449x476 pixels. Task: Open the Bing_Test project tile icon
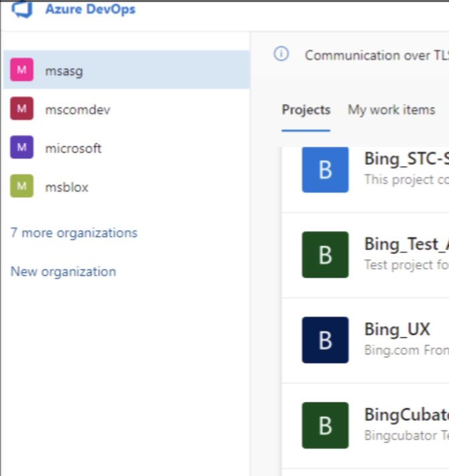click(325, 255)
